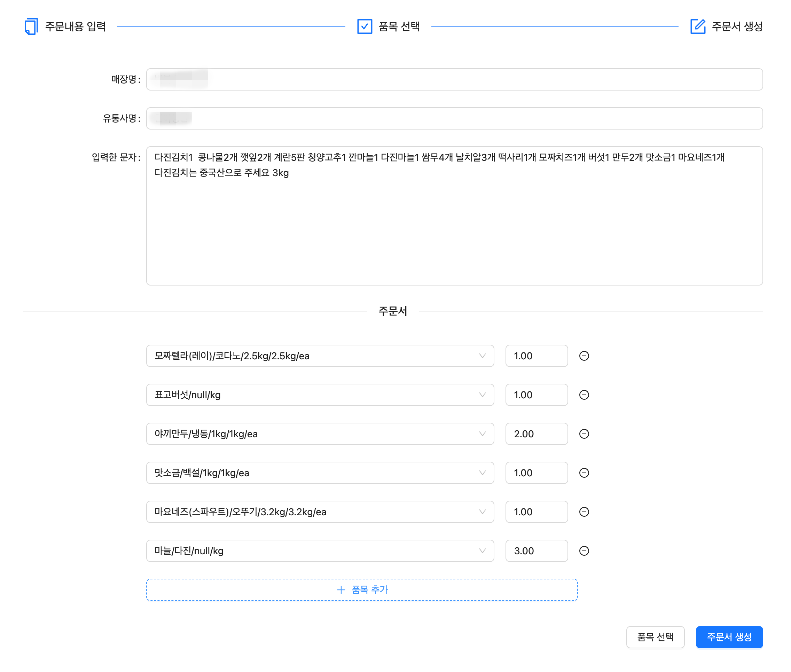Image resolution: width=791 pixels, height=672 pixels.
Task: Click the blue 주문서 생성 button
Action: click(x=729, y=637)
